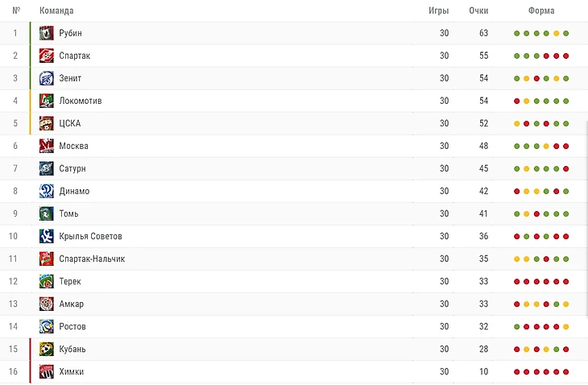Click Рубин's last form dot
This screenshot has height=385, width=588.
[x=566, y=33]
